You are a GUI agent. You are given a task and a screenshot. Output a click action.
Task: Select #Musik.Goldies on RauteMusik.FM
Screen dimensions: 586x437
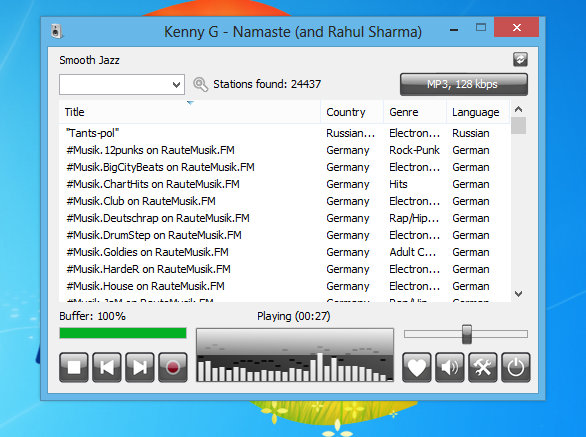point(284,252)
